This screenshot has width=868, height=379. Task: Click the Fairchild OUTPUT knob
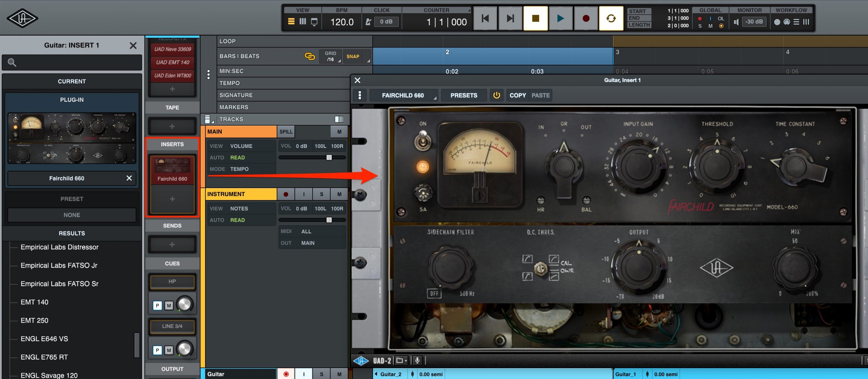(x=638, y=268)
